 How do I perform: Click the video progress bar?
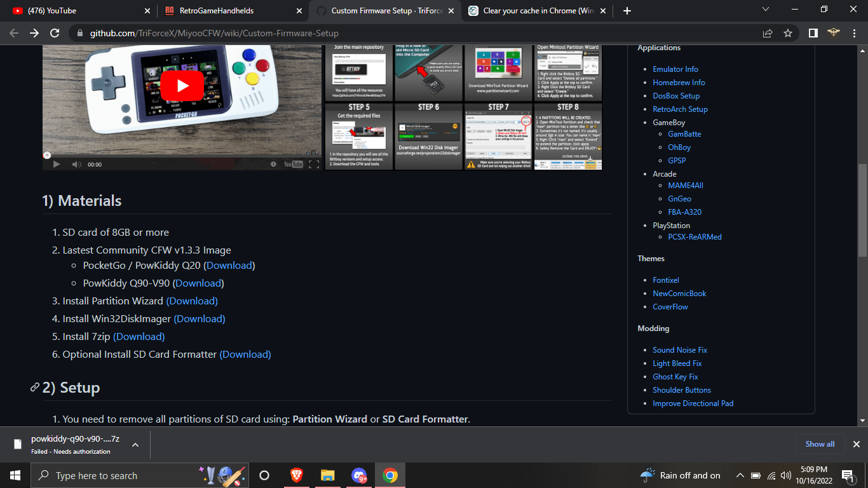coord(182,154)
